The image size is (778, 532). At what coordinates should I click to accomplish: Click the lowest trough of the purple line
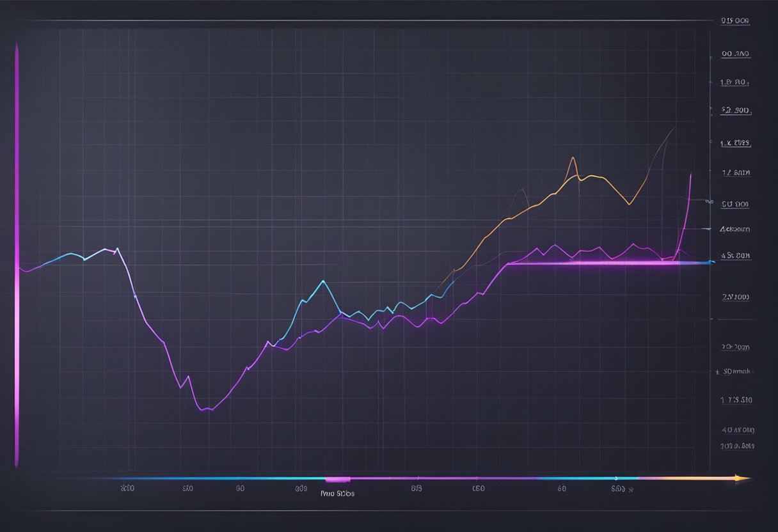point(203,409)
